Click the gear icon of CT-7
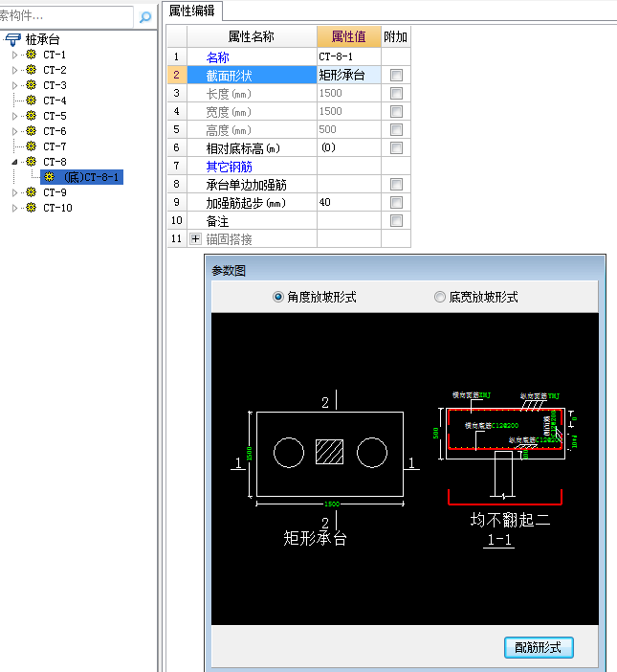617x672 pixels. tap(31, 146)
